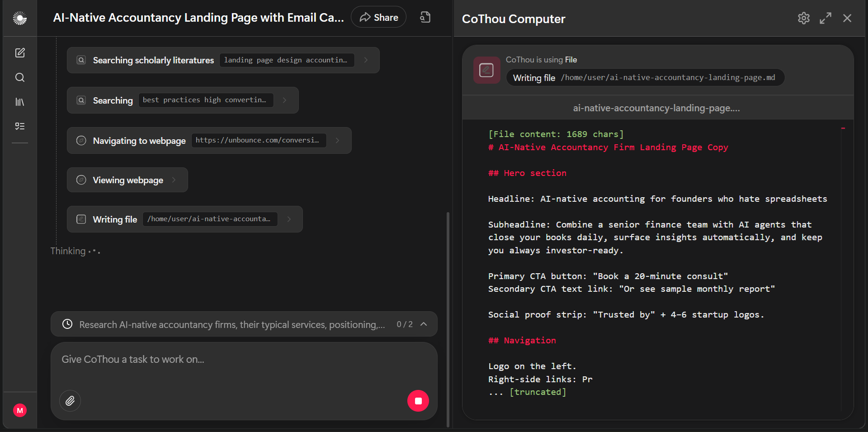Open a new chat from the sidebar
868x432 pixels.
20,52
